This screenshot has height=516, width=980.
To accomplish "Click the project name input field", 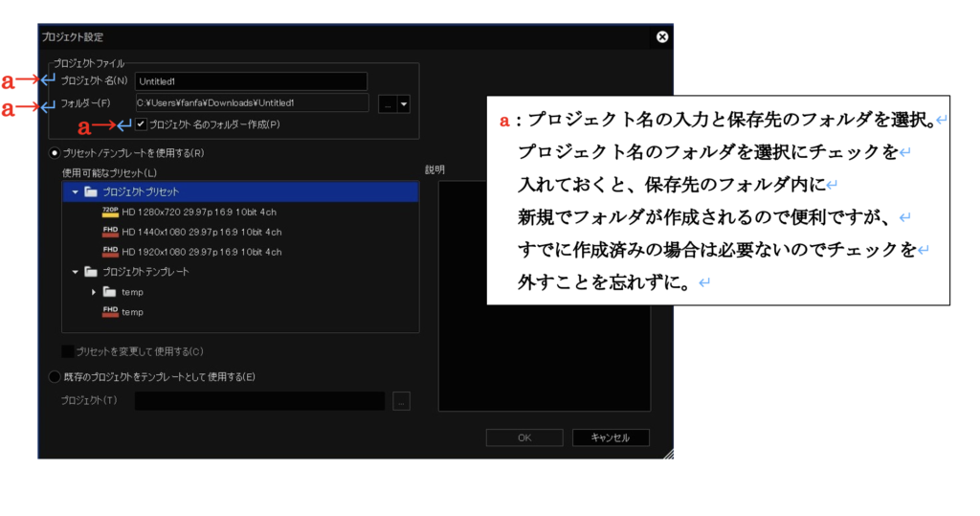I will tap(251, 81).
